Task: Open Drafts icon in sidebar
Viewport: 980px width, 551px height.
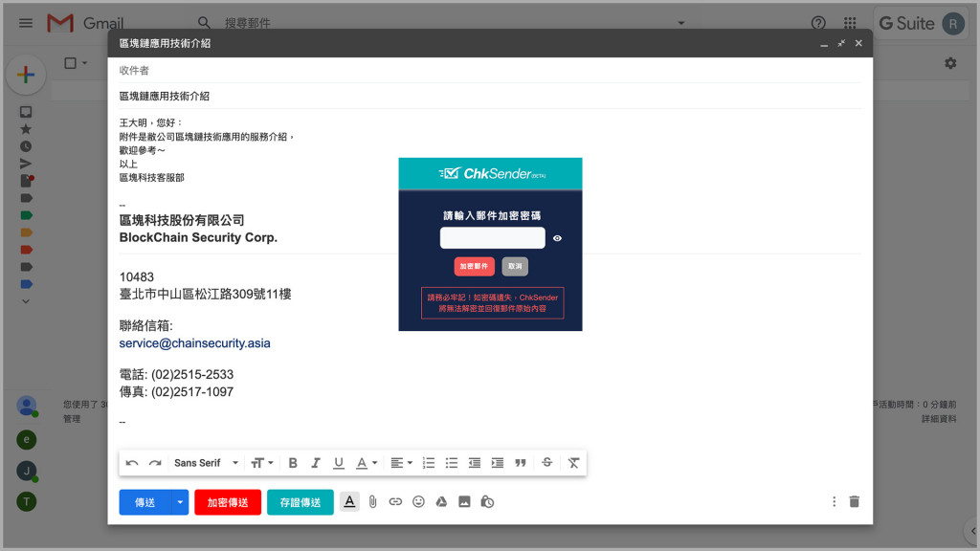Action: pyautogui.click(x=26, y=181)
